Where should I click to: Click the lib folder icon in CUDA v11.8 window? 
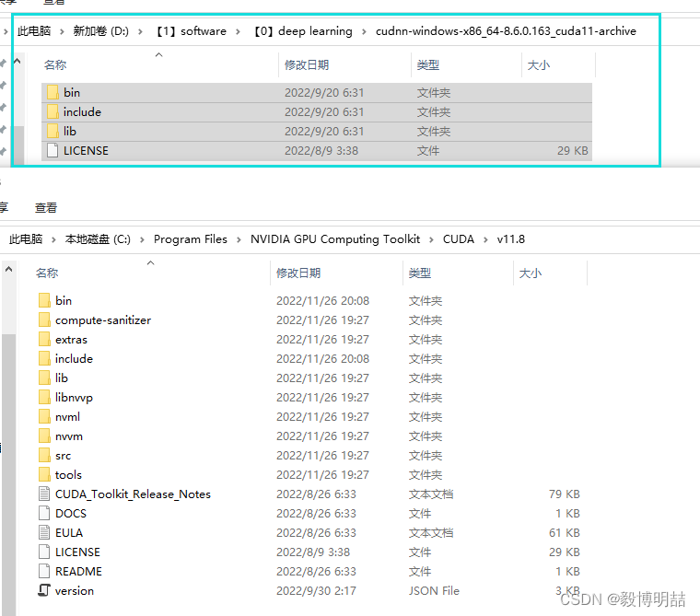[x=44, y=378]
